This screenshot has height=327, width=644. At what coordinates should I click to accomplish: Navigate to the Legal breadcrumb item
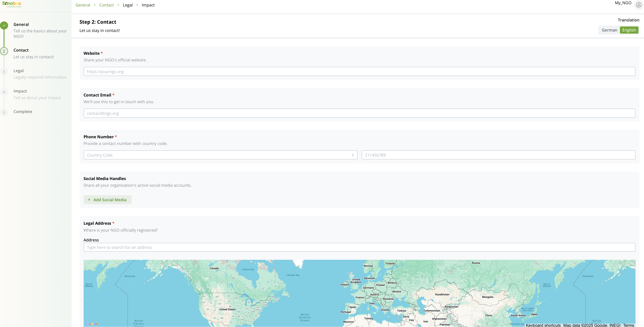[127, 5]
